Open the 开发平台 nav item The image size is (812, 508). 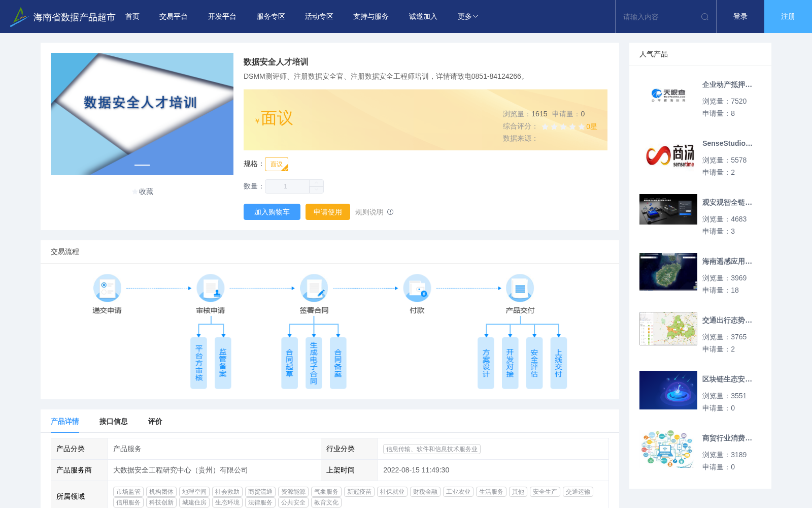pos(222,17)
